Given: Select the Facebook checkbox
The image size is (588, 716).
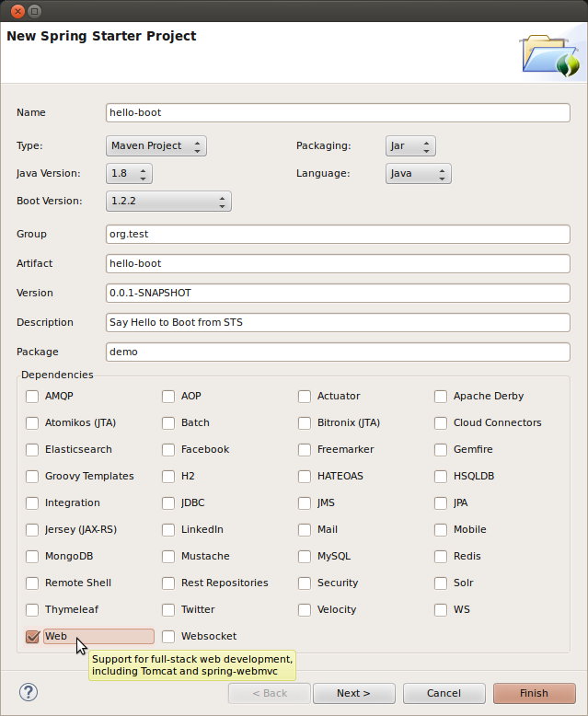Looking at the screenshot, I should tap(168, 450).
